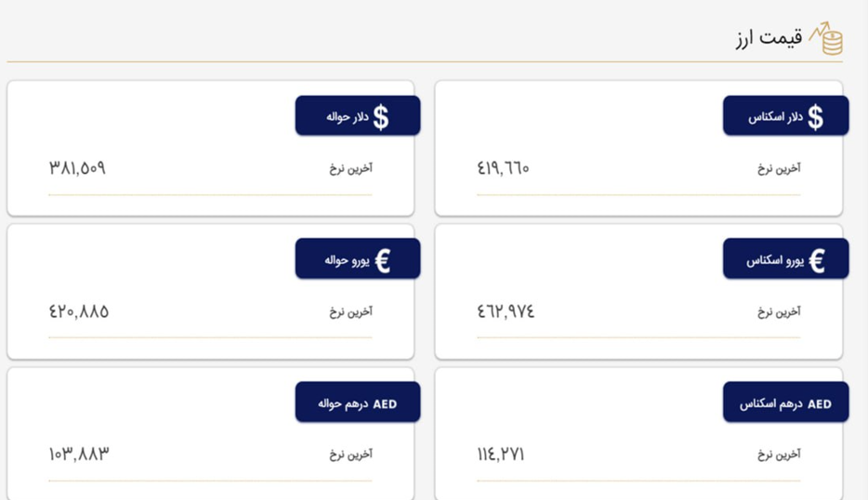Click the dollar transfer rate ۳۸۱,۵۰۹

[x=77, y=168]
